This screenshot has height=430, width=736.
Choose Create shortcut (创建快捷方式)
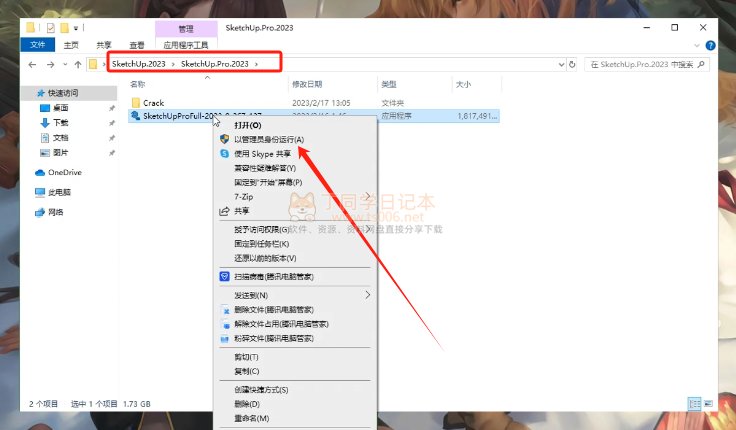tap(261, 390)
